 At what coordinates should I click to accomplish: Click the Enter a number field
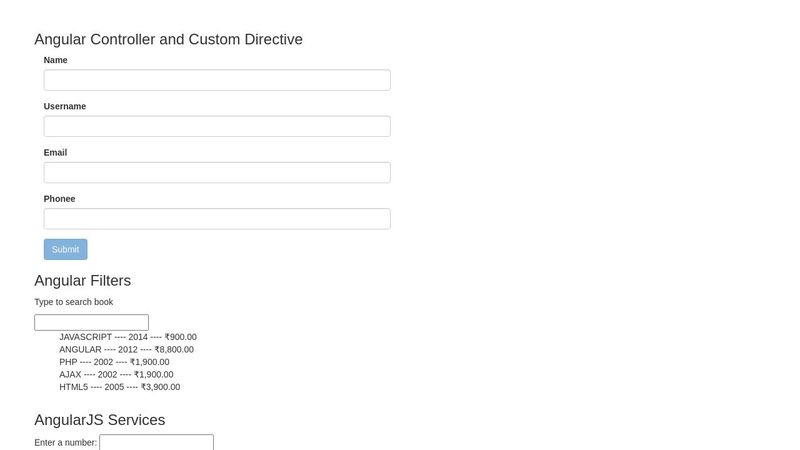pos(157,442)
